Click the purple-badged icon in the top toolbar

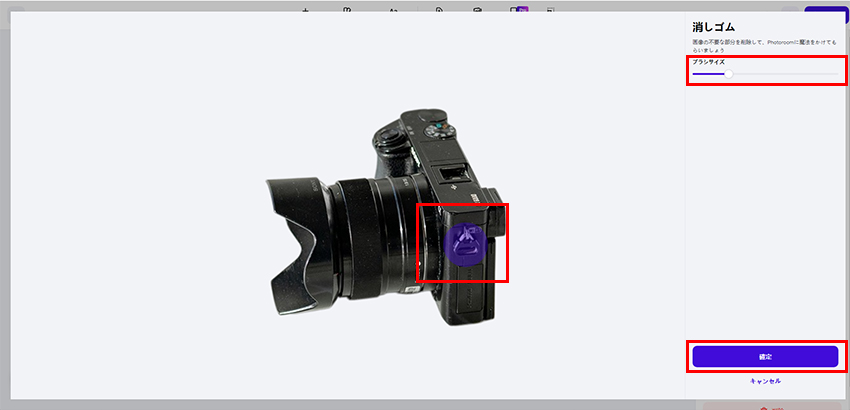tap(519, 11)
